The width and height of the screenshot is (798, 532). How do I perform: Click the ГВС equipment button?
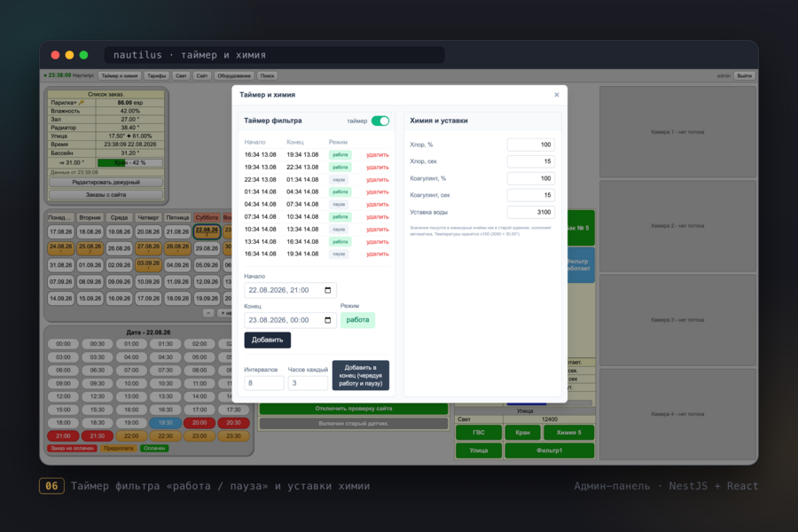point(479,433)
